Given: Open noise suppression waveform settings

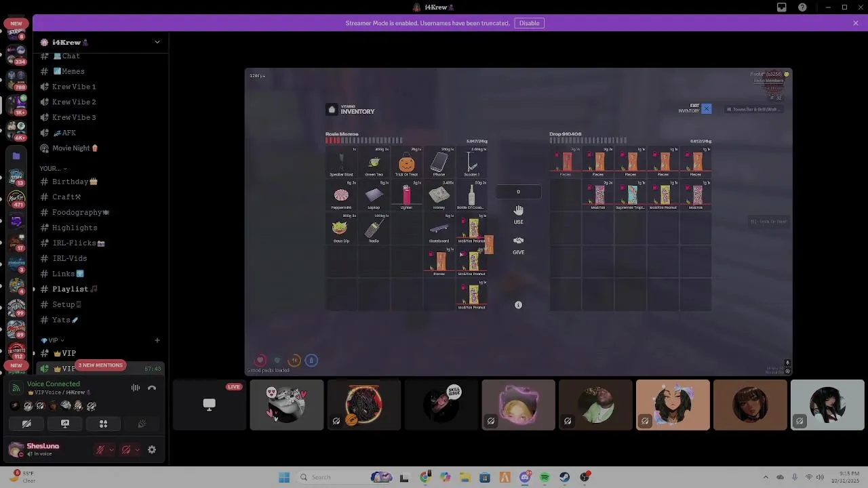Looking at the screenshot, I should pyautogui.click(x=136, y=388).
